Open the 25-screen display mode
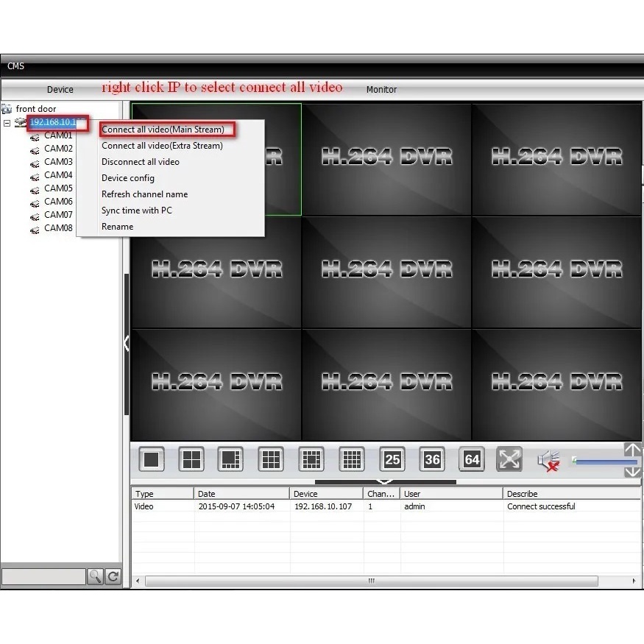The width and height of the screenshot is (644, 644). [x=392, y=459]
